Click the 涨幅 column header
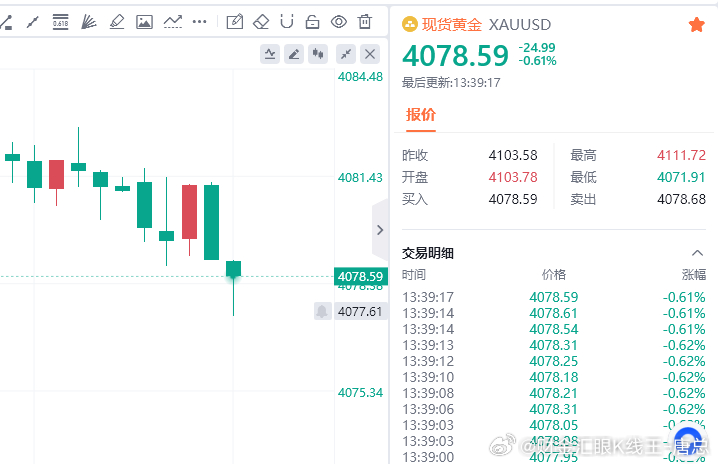 coord(694,274)
